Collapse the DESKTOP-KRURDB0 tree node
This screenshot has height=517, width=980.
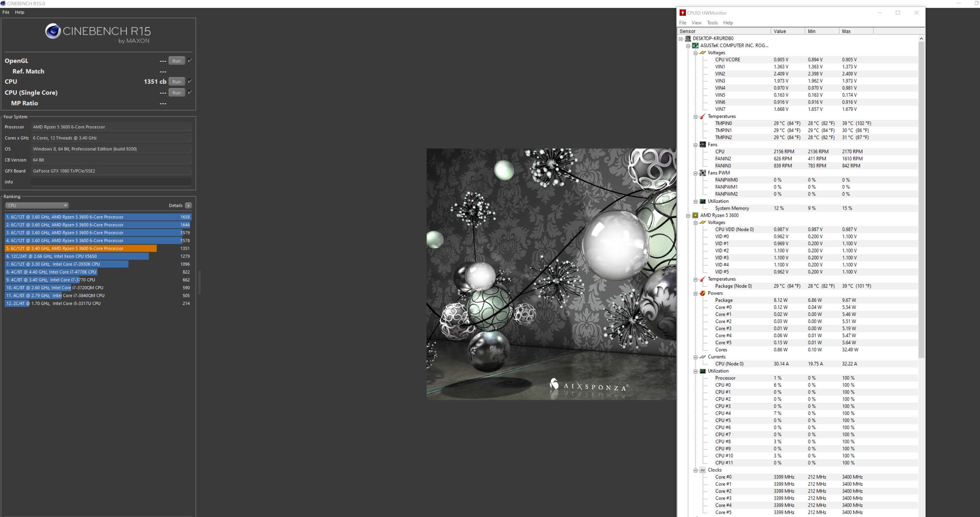click(681, 39)
